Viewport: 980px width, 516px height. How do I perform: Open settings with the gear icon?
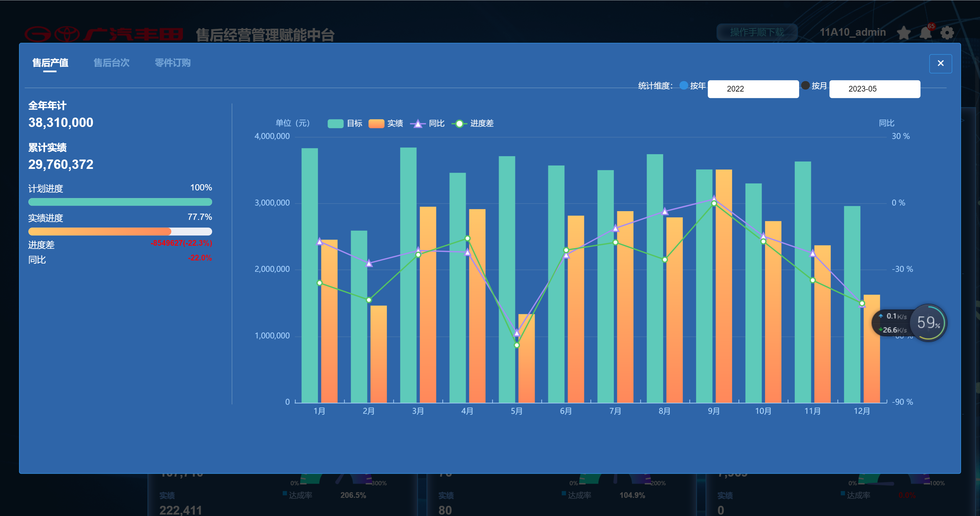[947, 33]
